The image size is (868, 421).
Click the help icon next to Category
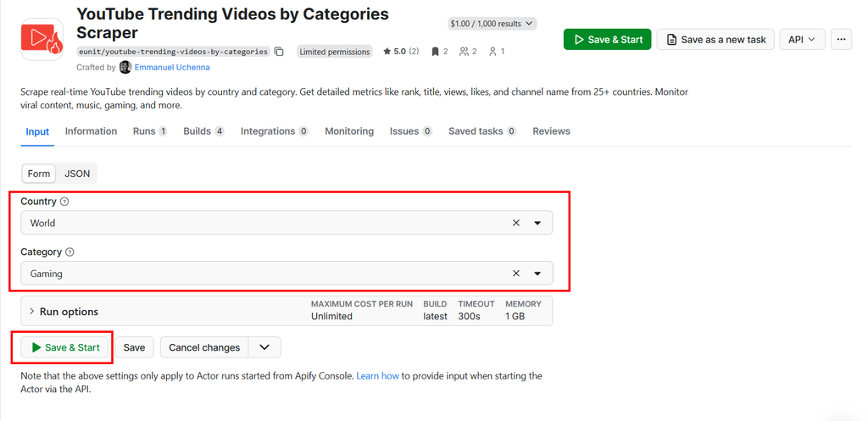click(x=70, y=252)
